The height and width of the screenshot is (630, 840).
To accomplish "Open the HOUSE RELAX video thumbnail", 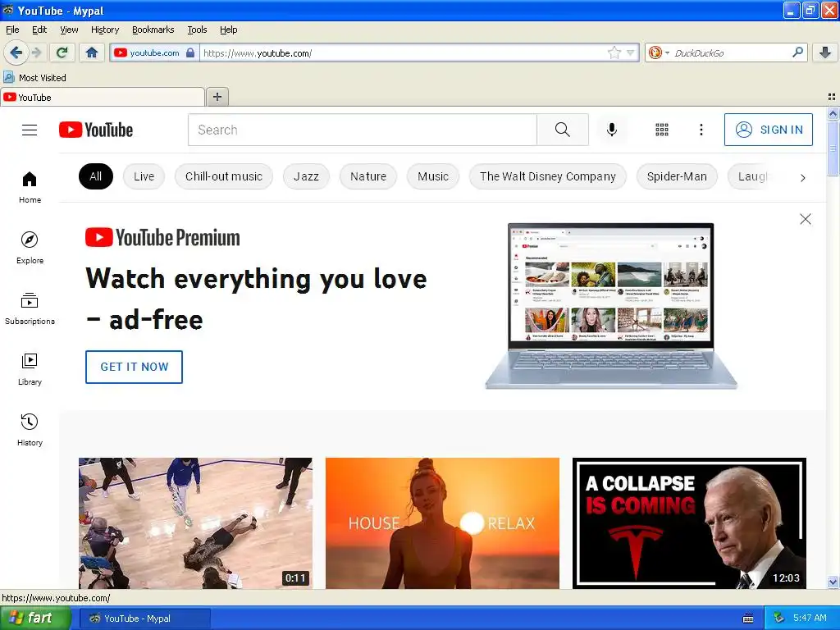I will [x=442, y=523].
